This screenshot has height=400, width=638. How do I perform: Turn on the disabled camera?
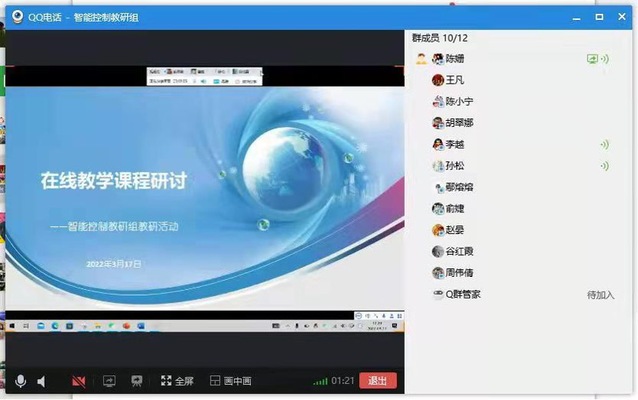pyautogui.click(x=78, y=381)
